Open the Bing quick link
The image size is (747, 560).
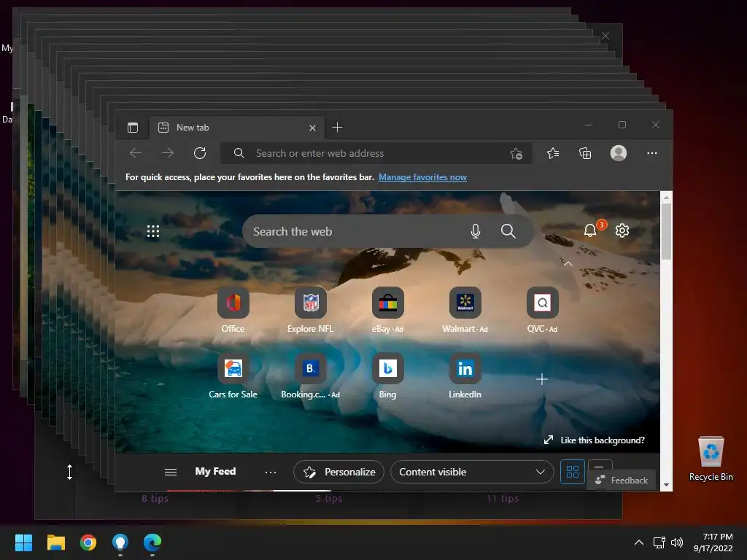[388, 376]
